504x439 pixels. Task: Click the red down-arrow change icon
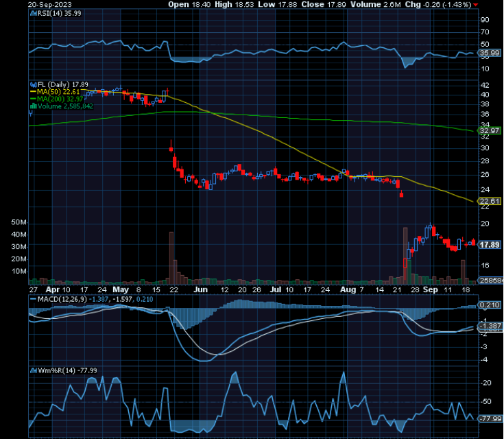pos(475,5)
